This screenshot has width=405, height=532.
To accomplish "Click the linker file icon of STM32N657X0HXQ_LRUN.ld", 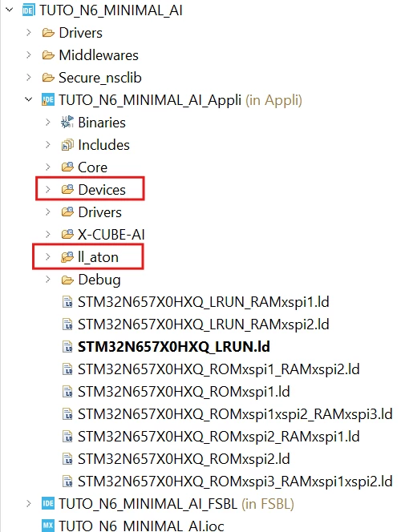I will tap(67, 347).
